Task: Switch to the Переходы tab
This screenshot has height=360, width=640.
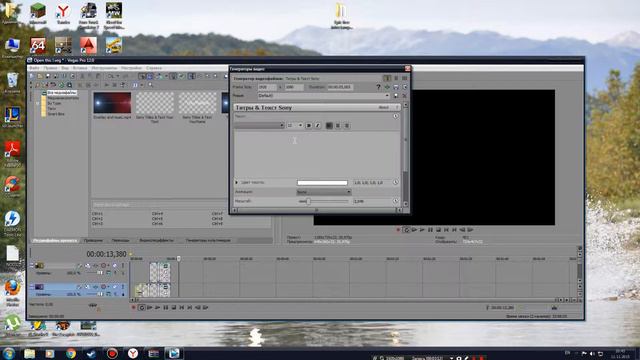Action: (x=120, y=240)
